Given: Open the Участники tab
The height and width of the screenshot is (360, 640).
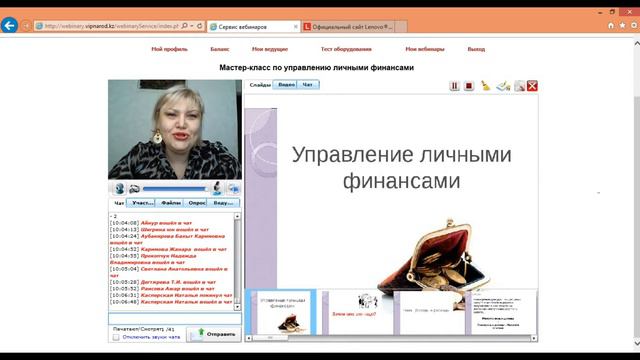Looking at the screenshot, I should (141, 202).
